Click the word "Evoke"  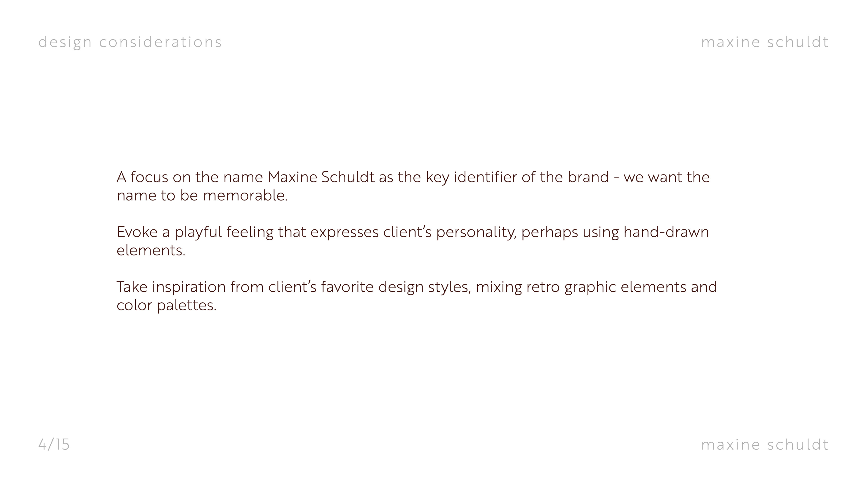137,232
